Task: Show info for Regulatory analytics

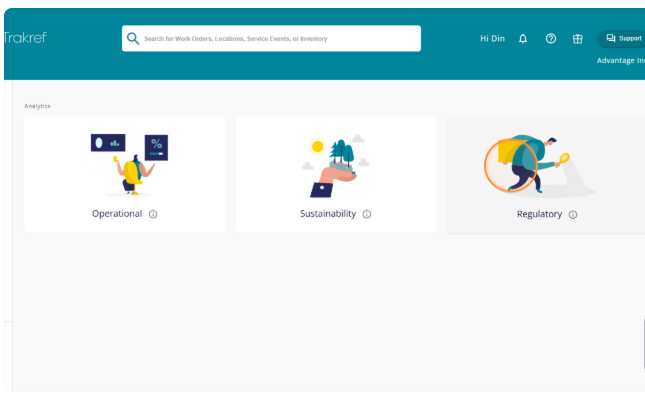Action: pos(573,215)
